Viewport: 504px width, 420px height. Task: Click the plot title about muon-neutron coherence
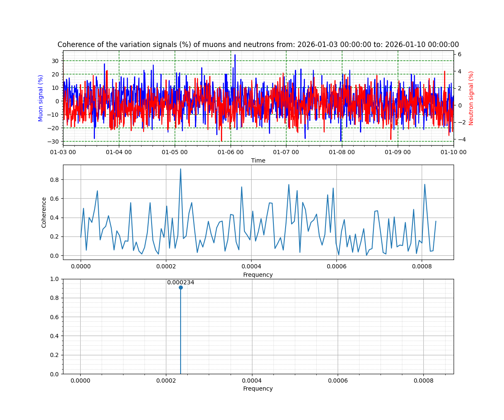click(x=258, y=45)
